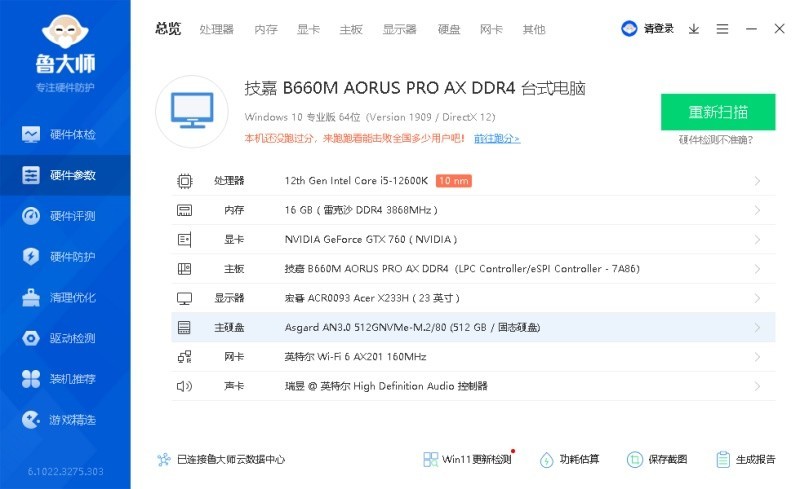Open 装机推荐 recommendations section

tap(65, 379)
